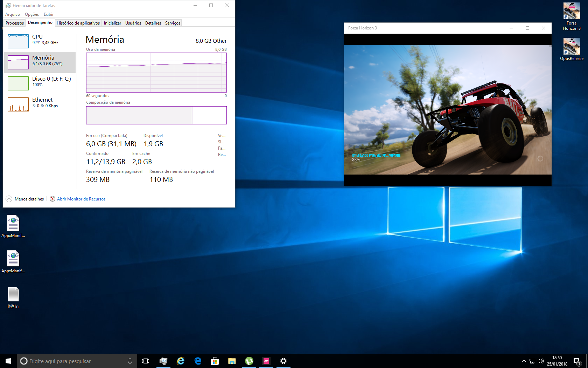The width and height of the screenshot is (588, 368).
Task: Open the Action Center notifications icon
Action: coord(577,361)
